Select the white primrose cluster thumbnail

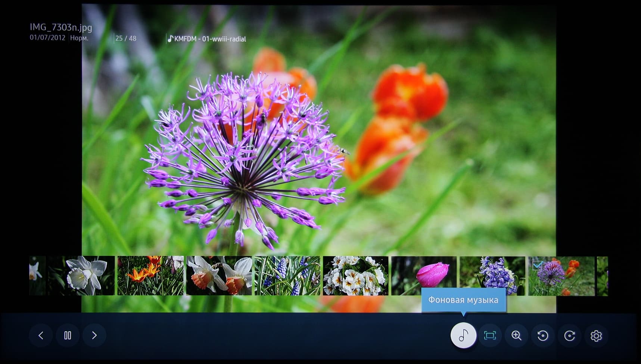355,276
